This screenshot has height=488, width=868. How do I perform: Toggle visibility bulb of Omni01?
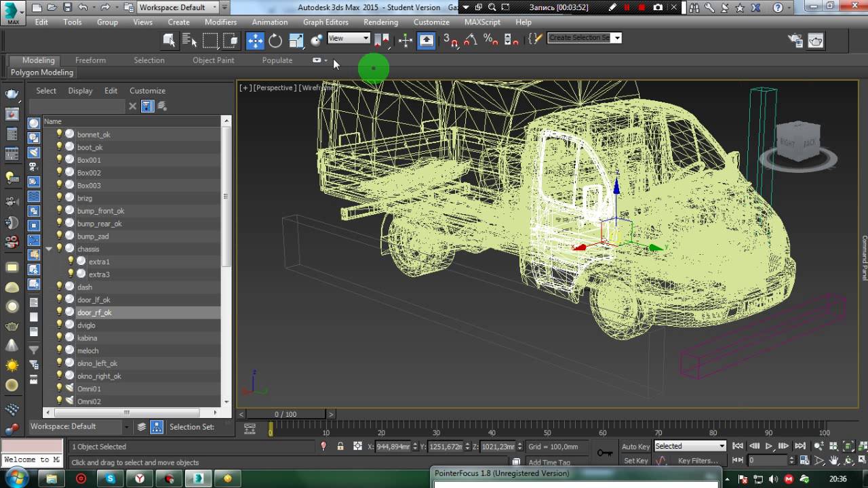pos(59,389)
